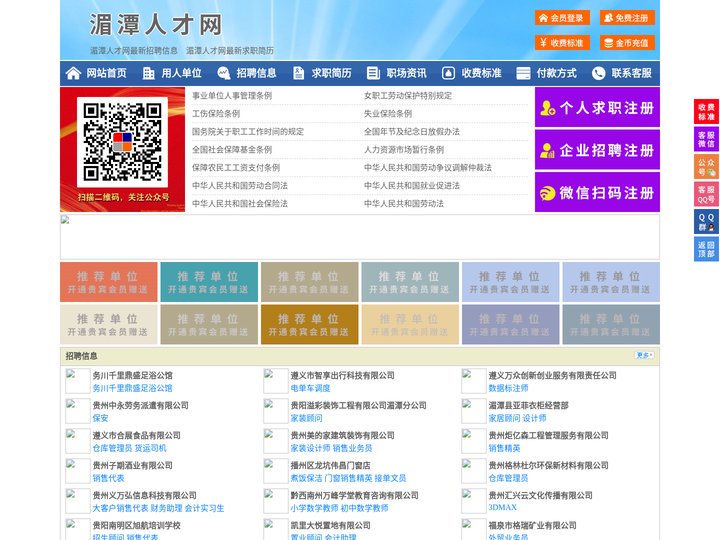Open 失业保险条例 link
The height and width of the screenshot is (540, 720).
point(388,113)
